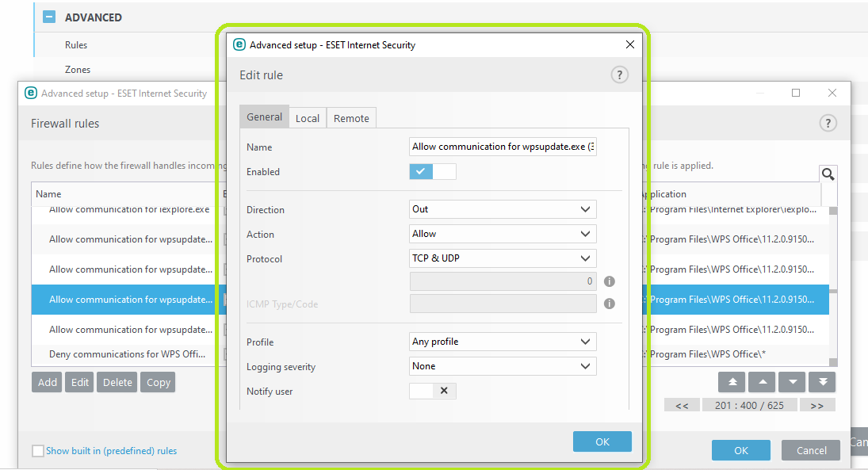Click the rule Name input field
868x470 pixels.
tap(503, 147)
